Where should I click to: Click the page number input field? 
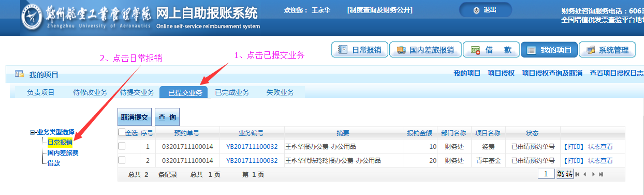pos(546,174)
